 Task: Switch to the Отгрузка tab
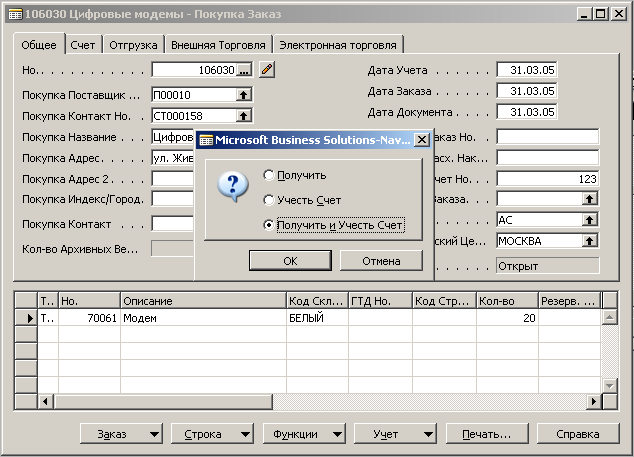point(133,45)
